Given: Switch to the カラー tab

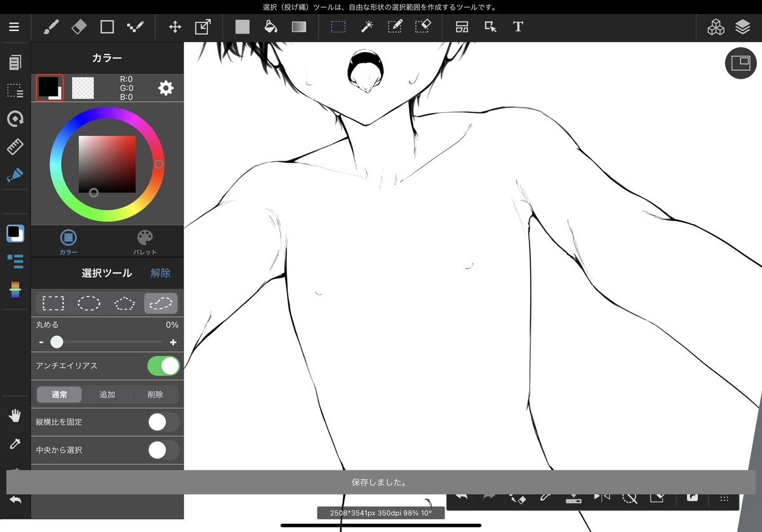Looking at the screenshot, I should point(69,242).
